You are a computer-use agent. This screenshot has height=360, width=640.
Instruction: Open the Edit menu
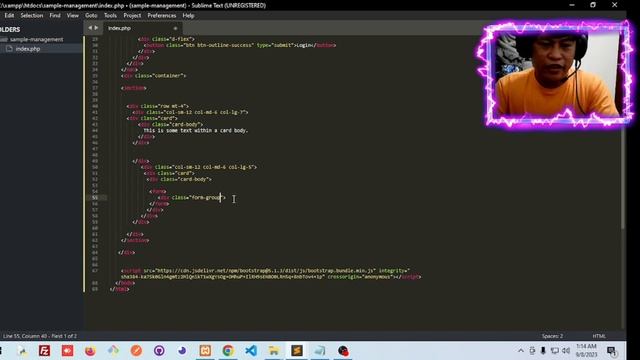pos(9,16)
